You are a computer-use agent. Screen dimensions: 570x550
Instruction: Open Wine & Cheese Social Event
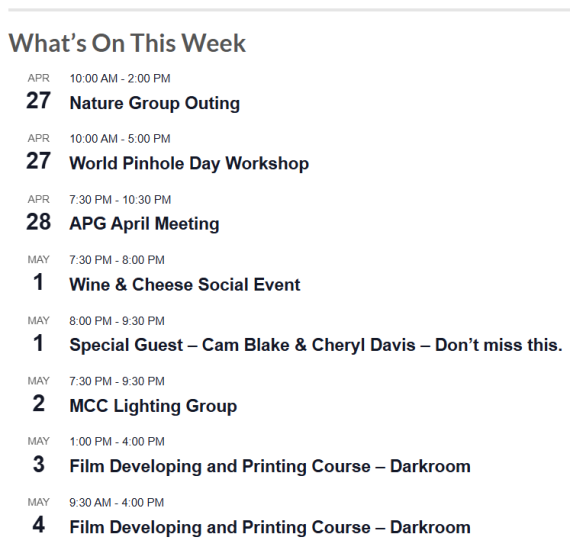coord(185,284)
